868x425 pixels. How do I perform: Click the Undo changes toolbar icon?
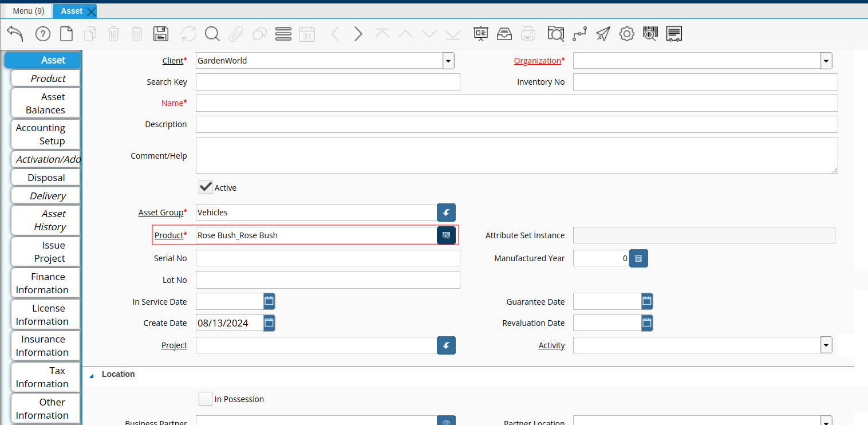pos(15,34)
